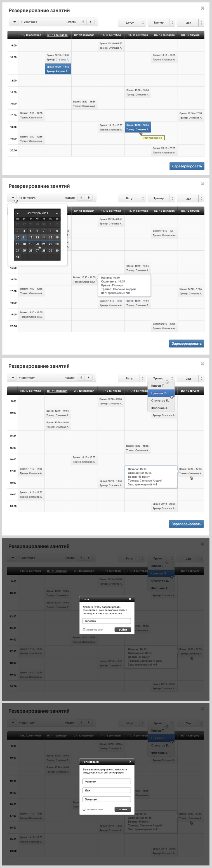Click the НЕДЕЛИ label beside the open calendar
The image size is (212, 868).
[x=70, y=198]
